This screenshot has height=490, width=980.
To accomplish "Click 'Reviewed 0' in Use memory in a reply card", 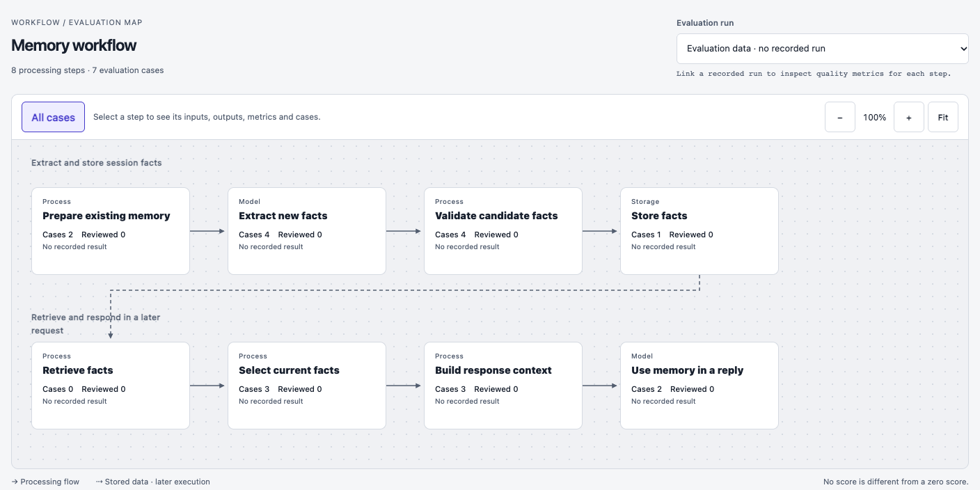I will click(693, 389).
